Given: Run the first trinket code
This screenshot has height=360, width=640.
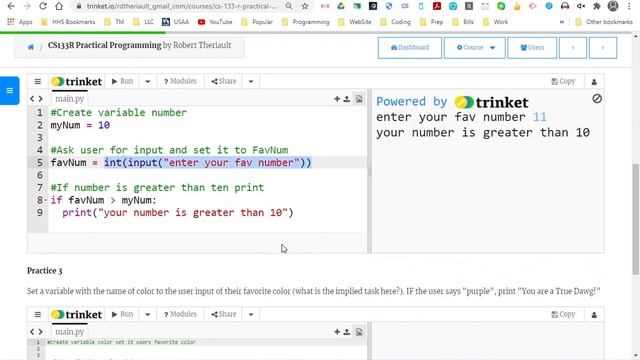Looking at the screenshot, I should click(x=122, y=81).
